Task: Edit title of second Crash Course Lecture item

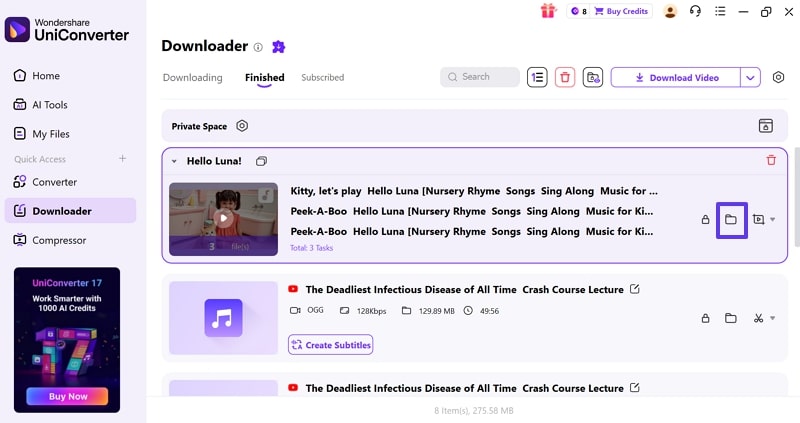Action: [x=635, y=387]
